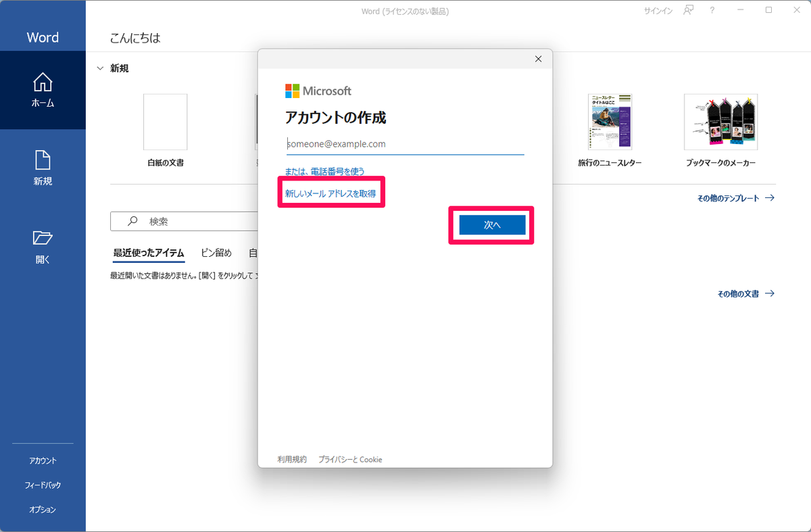Open the 白紙の文書 blank document thumbnail
811x532 pixels.
[166, 122]
